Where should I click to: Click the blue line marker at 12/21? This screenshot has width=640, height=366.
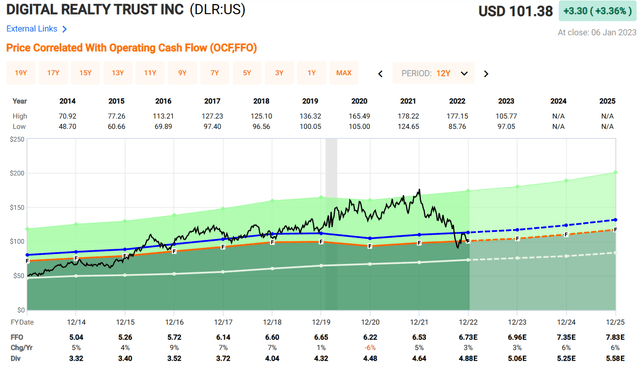[x=419, y=235]
